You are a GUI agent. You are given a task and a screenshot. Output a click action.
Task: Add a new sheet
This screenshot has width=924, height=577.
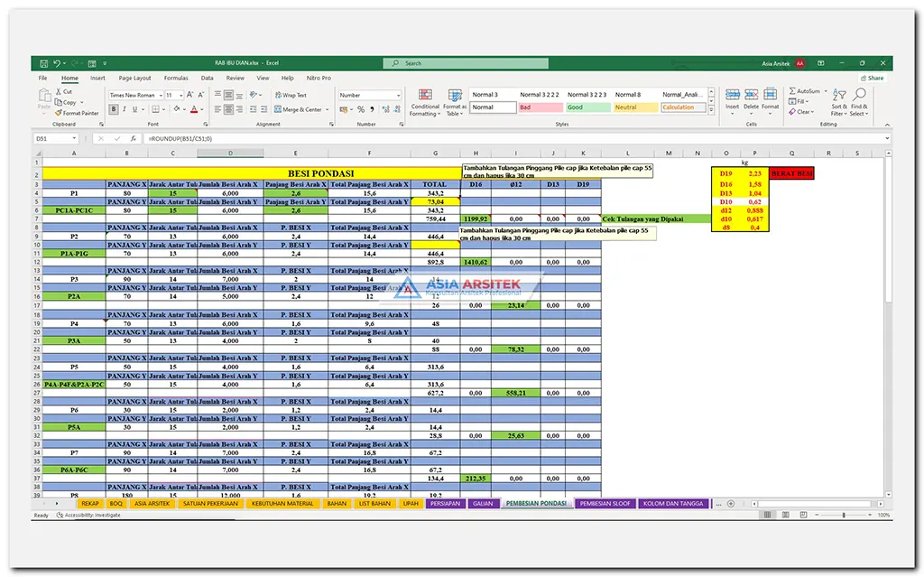click(x=731, y=504)
